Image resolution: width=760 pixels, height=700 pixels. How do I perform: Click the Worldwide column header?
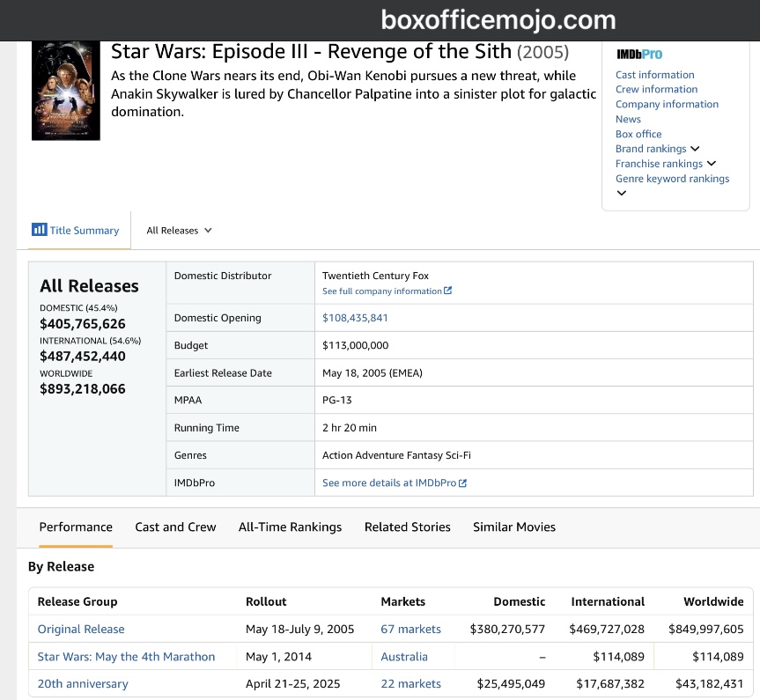tap(713, 601)
